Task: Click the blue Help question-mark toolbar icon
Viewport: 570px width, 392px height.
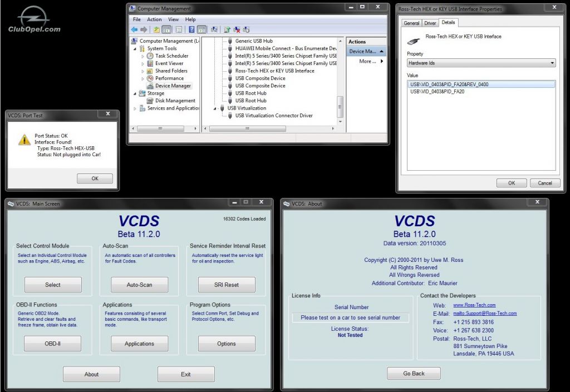Action: [x=191, y=30]
